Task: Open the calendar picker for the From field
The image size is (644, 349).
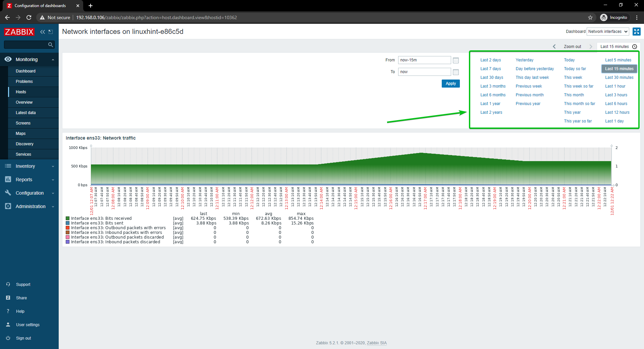Action: click(456, 60)
